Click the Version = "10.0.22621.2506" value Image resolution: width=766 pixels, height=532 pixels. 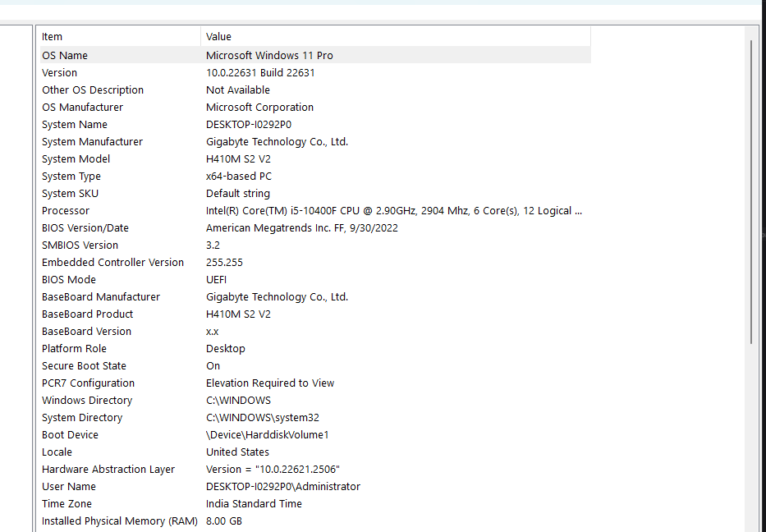[273, 470]
